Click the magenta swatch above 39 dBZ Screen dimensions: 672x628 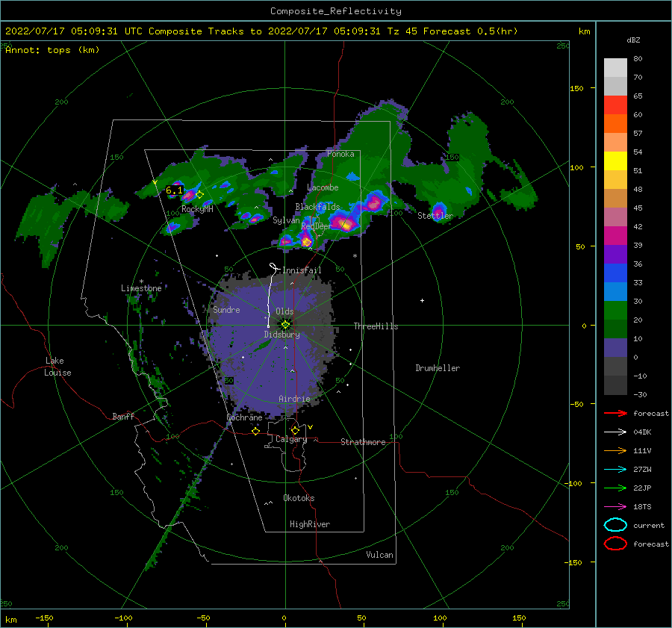(615, 236)
